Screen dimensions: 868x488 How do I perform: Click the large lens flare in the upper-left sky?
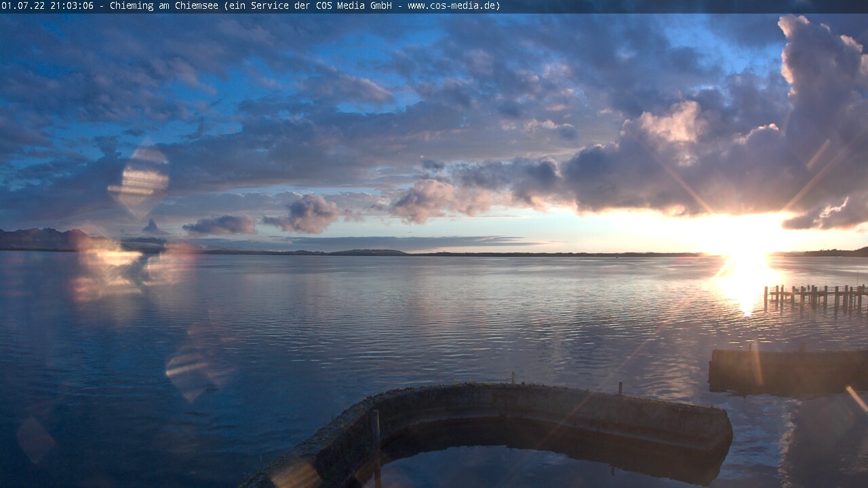(x=139, y=181)
